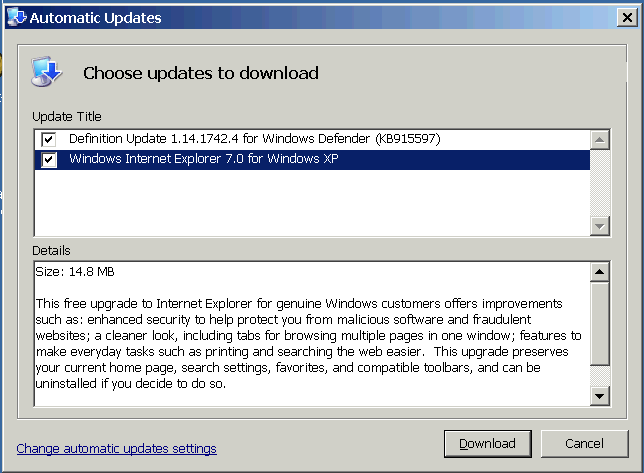Click the Automatic Updates title bar icon
Screen dimensions: 644x473
coord(17,18)
